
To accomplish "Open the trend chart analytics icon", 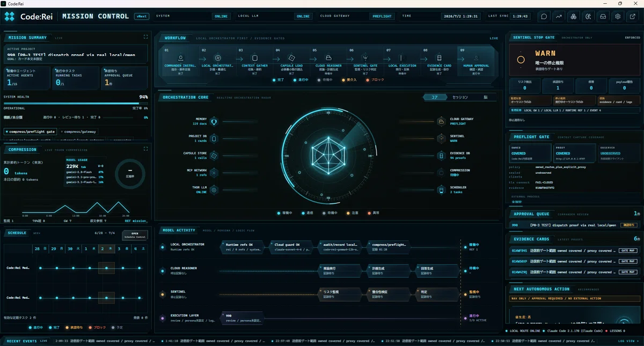I will pos(559,16).
